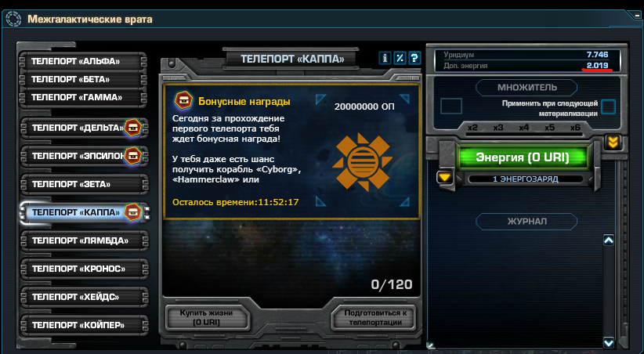Click bonus chest icon on Каппа teleport

click(x=132, y=212)
